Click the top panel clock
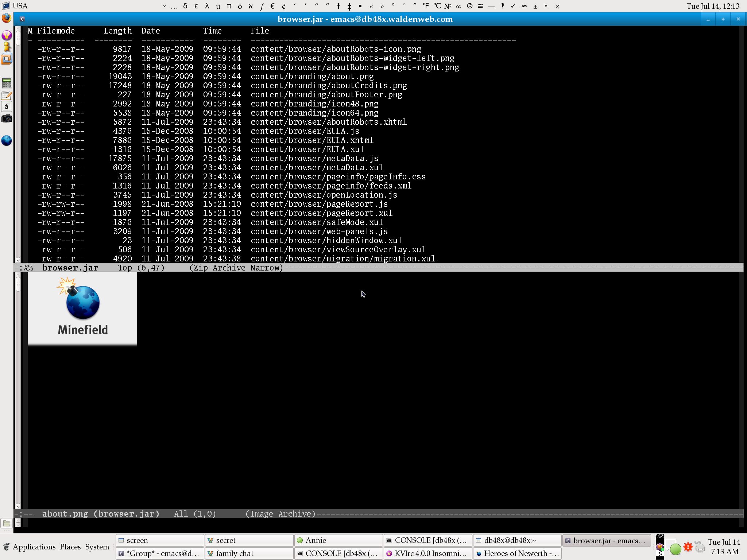The height and width of the screenshot is (560, 747). tap(713, 6)
